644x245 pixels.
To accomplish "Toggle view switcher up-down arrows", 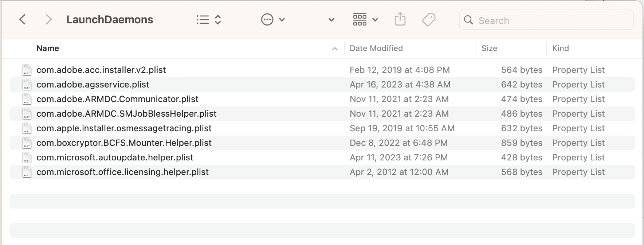I will tap(218, 20).
